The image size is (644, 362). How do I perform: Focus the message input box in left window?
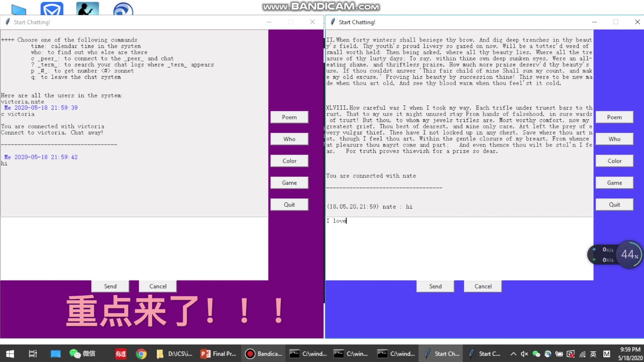pos(134,248)
